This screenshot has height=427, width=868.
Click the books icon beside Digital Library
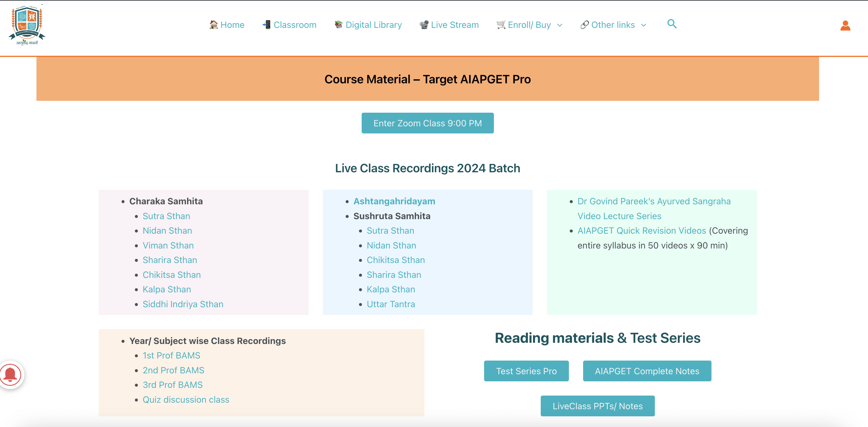click(x=338, y=24)
